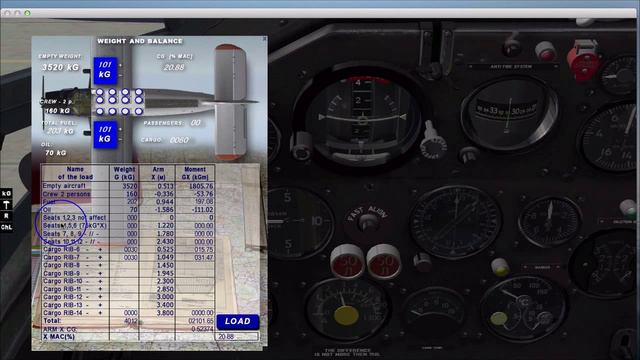Image resolution: width=640 pixels, height=360 pixels.
Task: Click the 'Crew 2 persons' row label
Action: pos(67,194)
